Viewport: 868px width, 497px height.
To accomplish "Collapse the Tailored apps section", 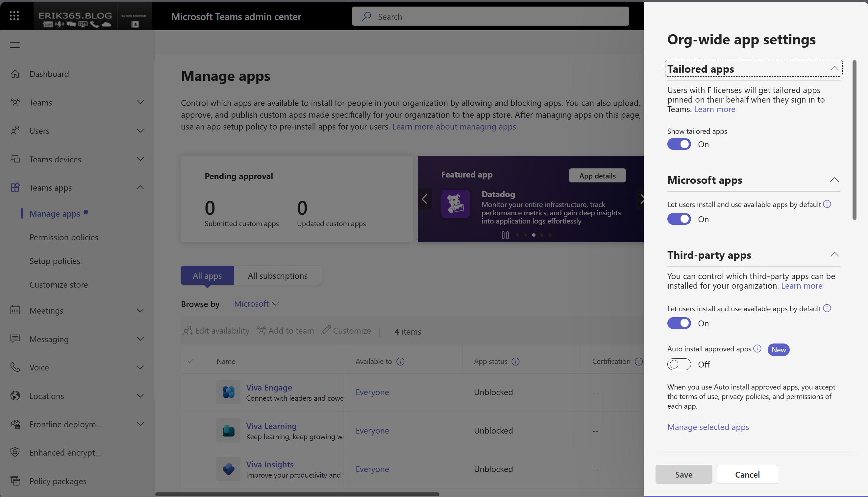I will pos(834,68).
